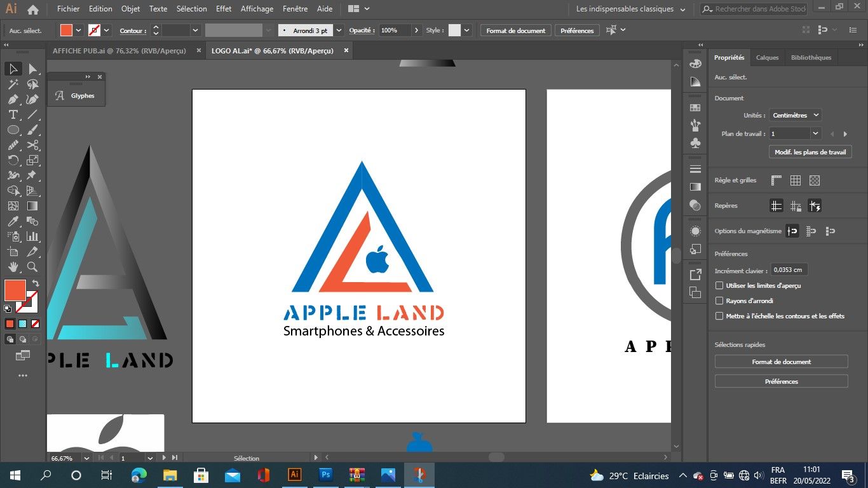
Task: Select the Scissors tool in the toolbar
Action: [32, 145]
